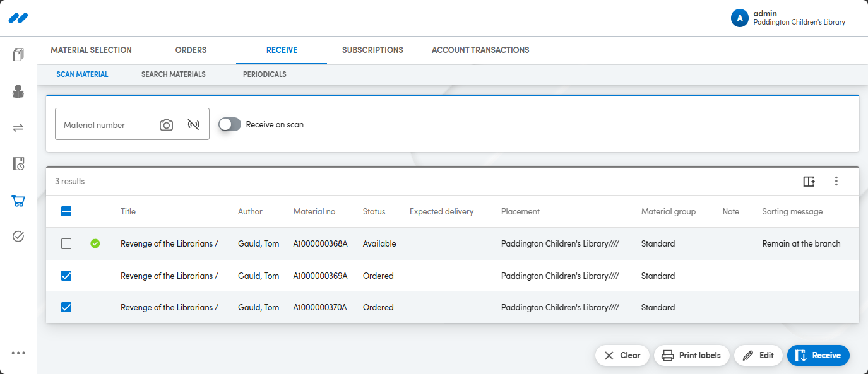
Task: Click the Note column header
Action: (x=731, y=212)
